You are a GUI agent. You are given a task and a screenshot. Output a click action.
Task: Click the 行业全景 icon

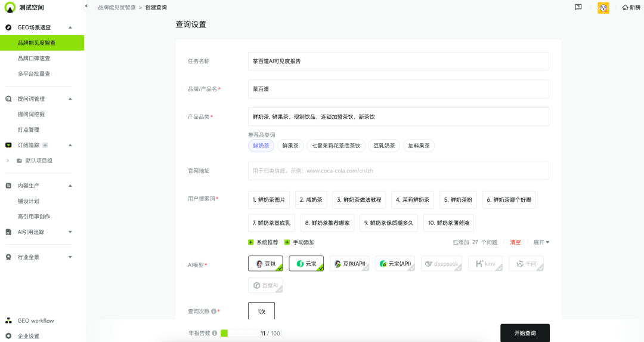pyautogui.click(x=8, y=257)
